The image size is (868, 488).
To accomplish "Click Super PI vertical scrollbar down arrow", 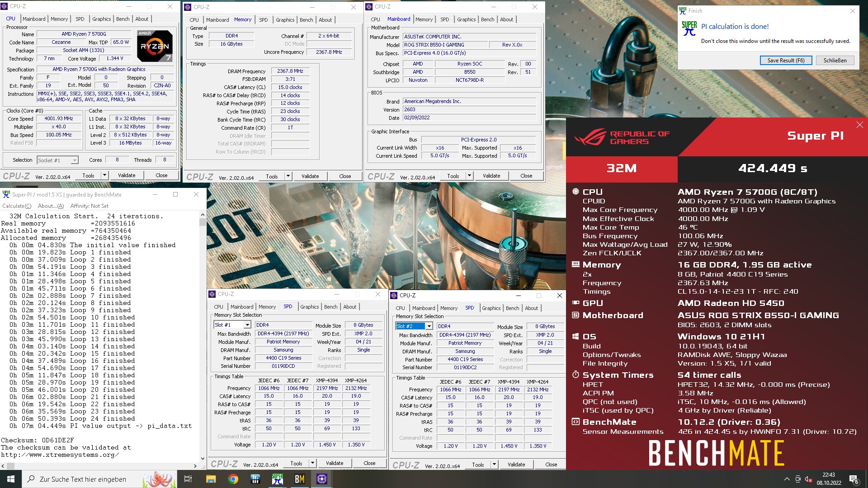I will point(203,458).
